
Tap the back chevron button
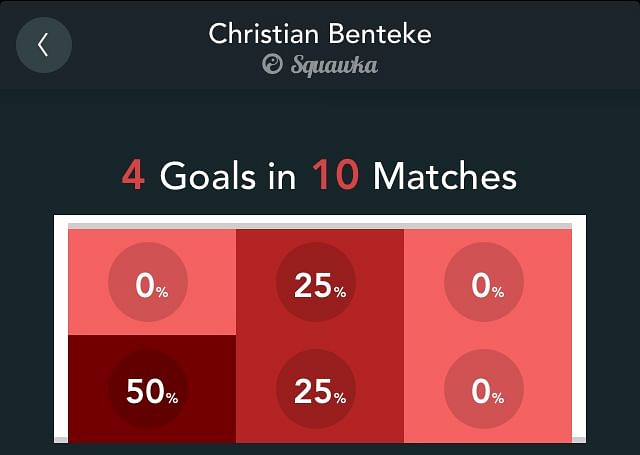point(44,45)
